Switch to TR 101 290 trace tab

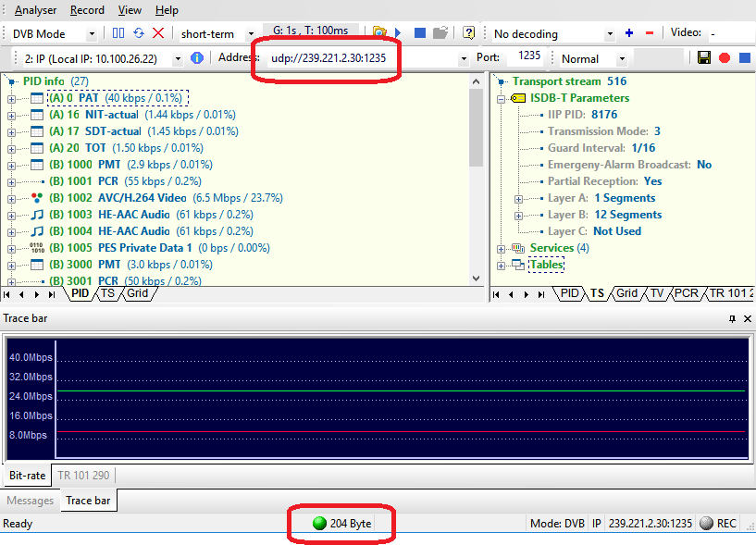[83, 476]
